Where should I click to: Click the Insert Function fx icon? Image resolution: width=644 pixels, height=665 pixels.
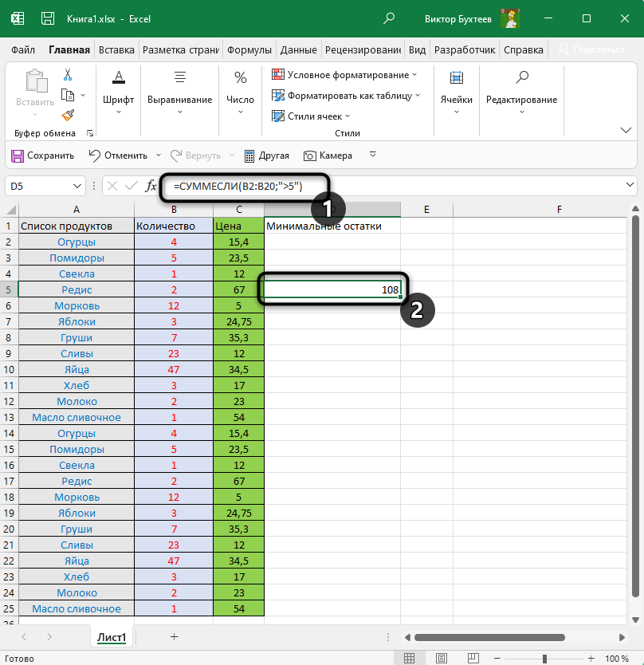coord(151,186)
